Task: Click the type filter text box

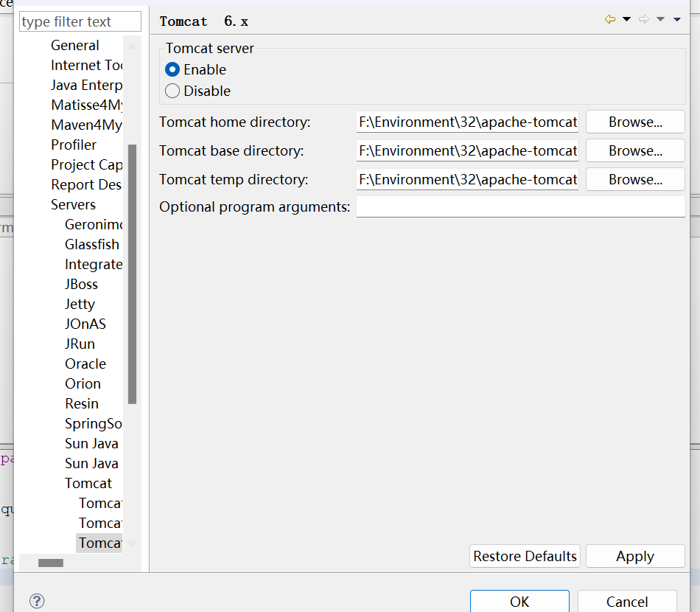Action: (80, 21)
